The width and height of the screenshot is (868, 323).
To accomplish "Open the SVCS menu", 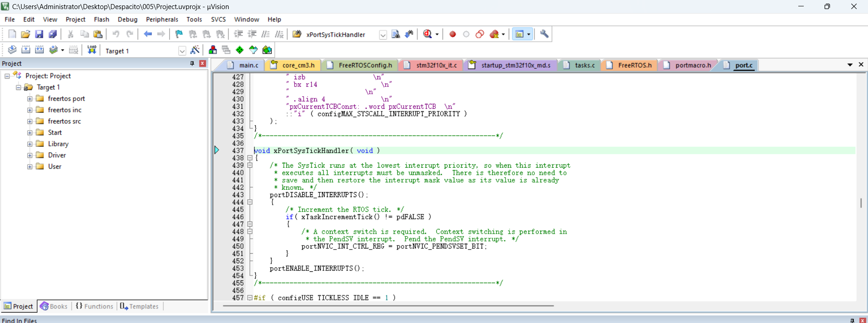I will click(218, 19).
